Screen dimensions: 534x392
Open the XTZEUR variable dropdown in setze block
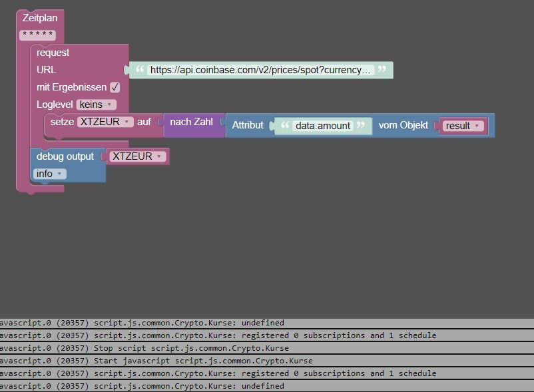click(x=105, y=122)
